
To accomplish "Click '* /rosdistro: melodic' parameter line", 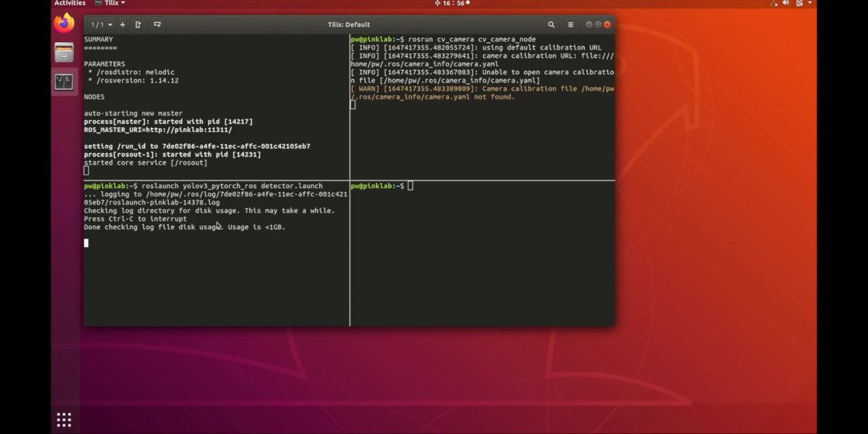I will (131, 72).
